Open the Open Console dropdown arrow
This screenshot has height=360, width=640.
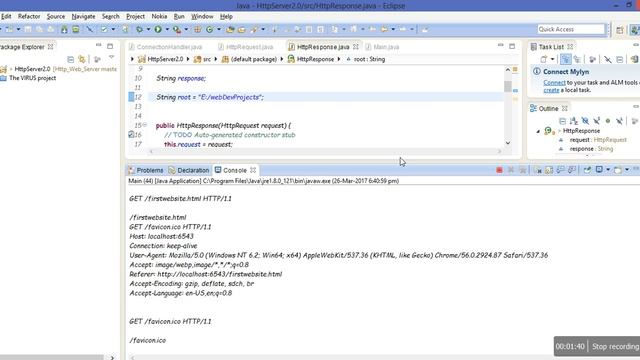pos(627,170)
